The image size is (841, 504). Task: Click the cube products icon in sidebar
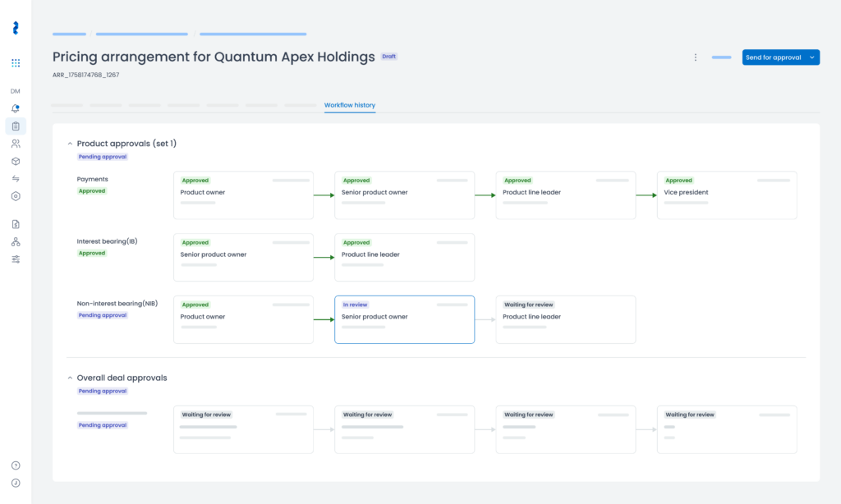pos(16,161)
